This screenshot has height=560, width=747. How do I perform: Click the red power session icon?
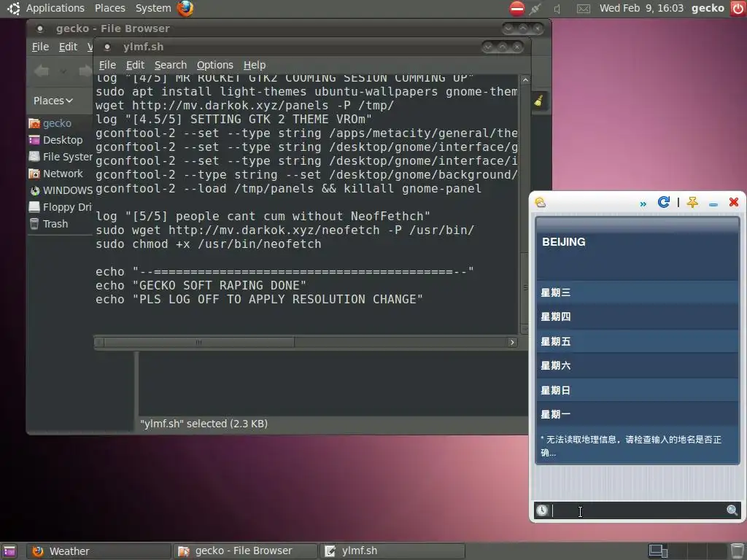(x=738, y=8)
